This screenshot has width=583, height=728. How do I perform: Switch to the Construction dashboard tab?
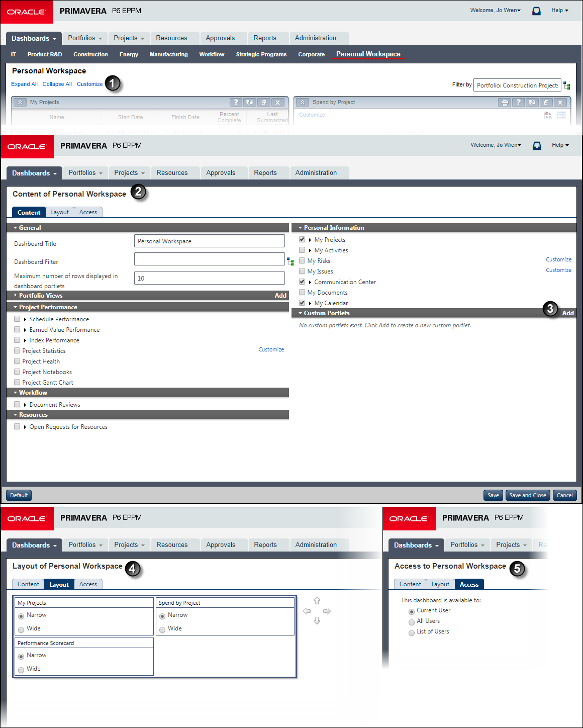90,54
